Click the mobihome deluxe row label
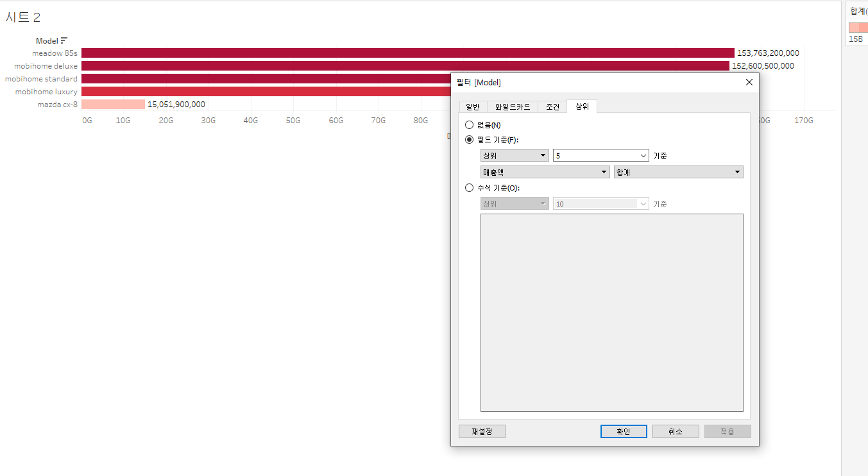 click(x=46, y=66)
